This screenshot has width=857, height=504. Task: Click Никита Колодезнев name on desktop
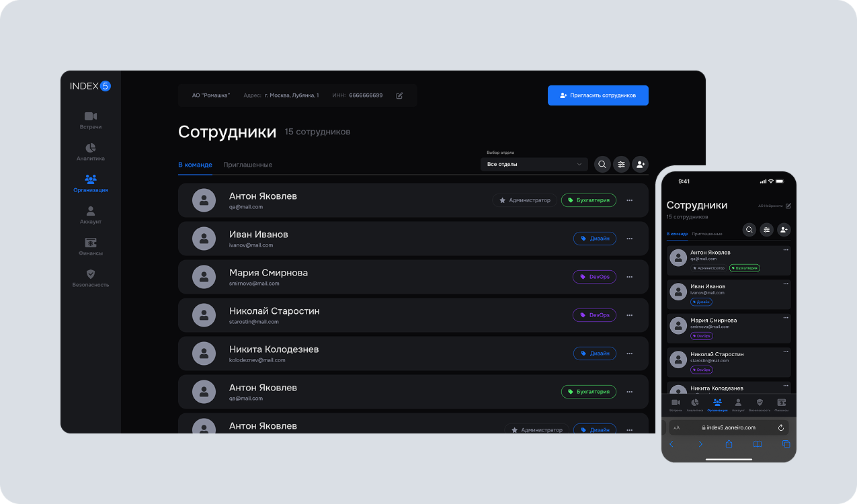(x=274, y=349)
